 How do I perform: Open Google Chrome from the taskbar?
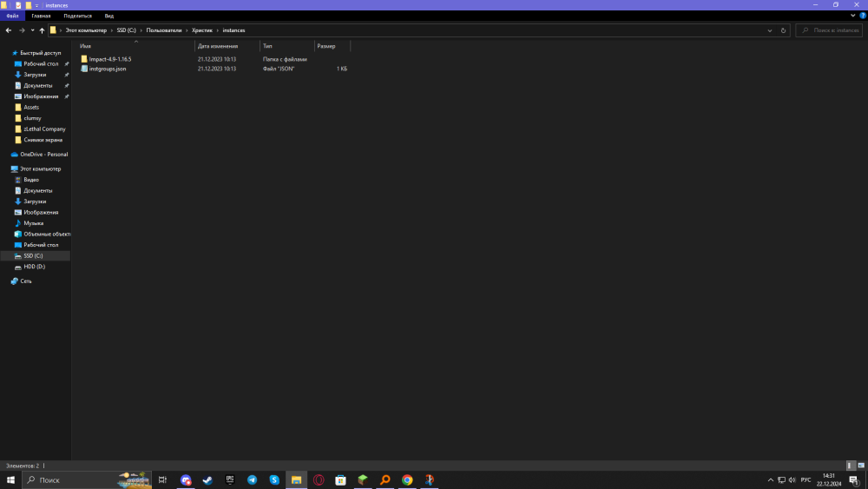pos(407,480)
